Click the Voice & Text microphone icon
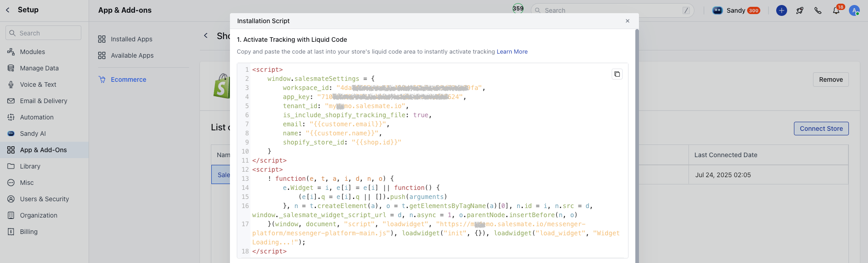The height and width of the screenshot is (263, 868). tap(11, 84)
